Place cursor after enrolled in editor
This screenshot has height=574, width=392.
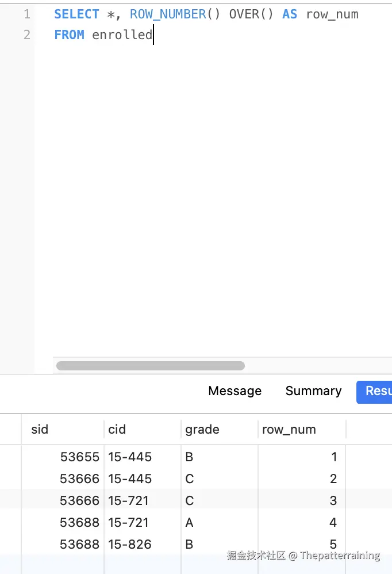[x=153, y=35]
